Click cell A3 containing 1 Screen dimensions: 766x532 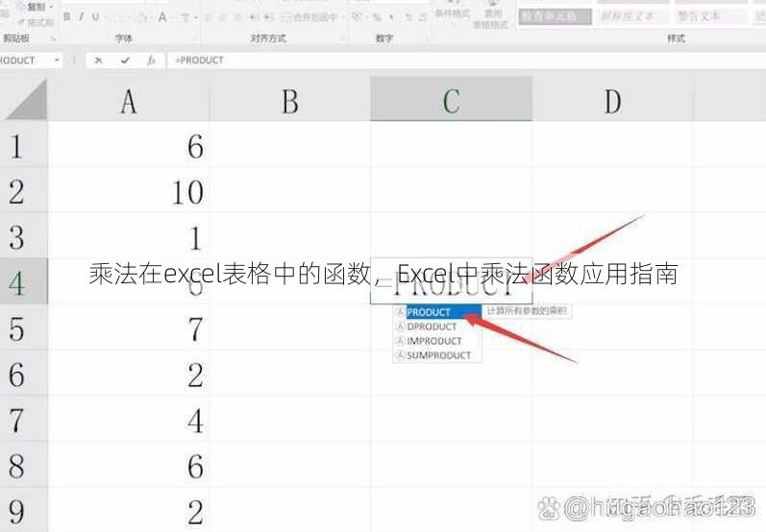click(129, 236)
